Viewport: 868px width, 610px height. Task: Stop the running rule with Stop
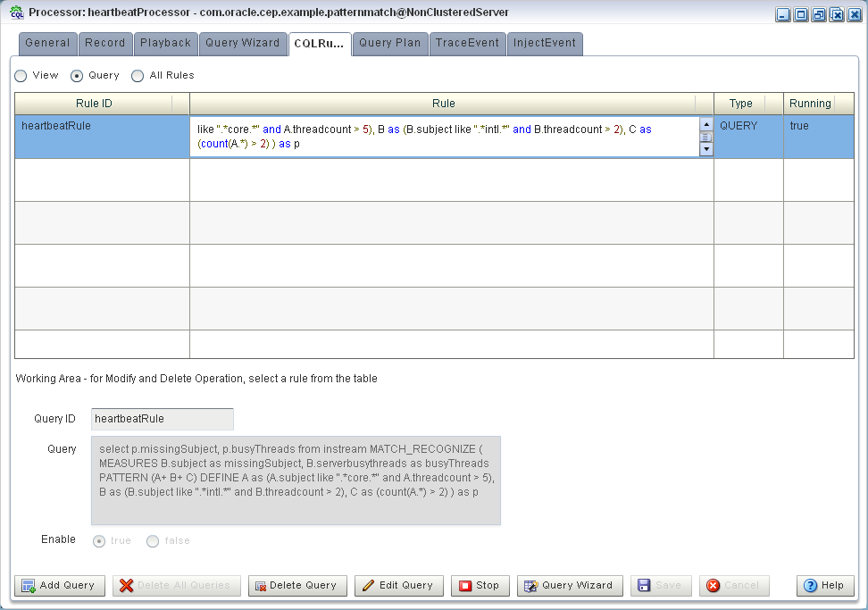pos(480,586)
